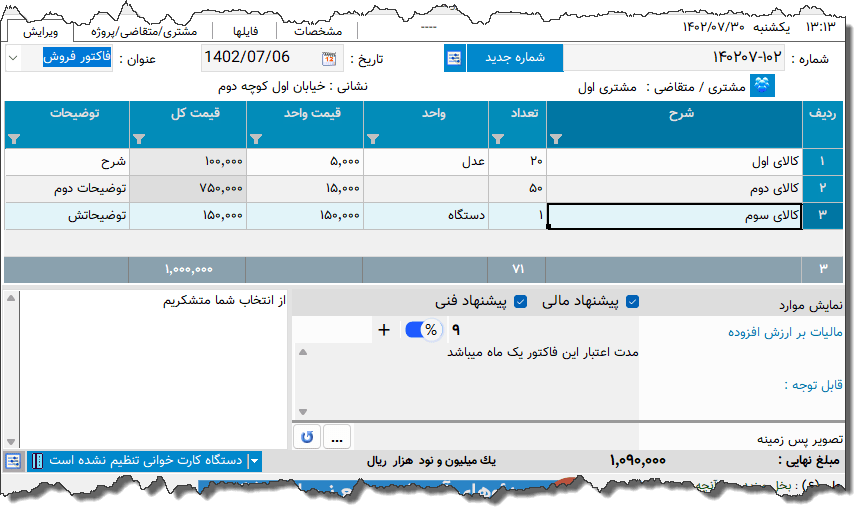The height and width of the screenshot is (507, 854).
Task: Open the card reader dropdown arrow
Action: click(255, 461)
